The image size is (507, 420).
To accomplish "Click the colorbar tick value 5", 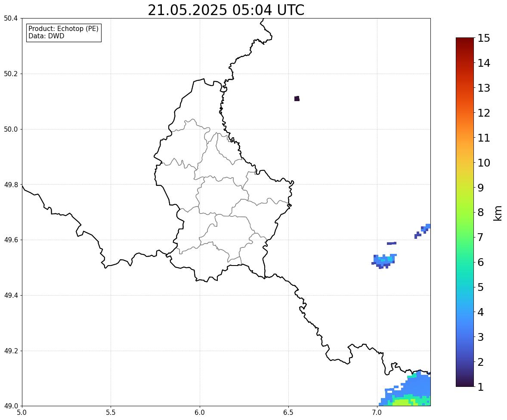I will tap(481, 287).
